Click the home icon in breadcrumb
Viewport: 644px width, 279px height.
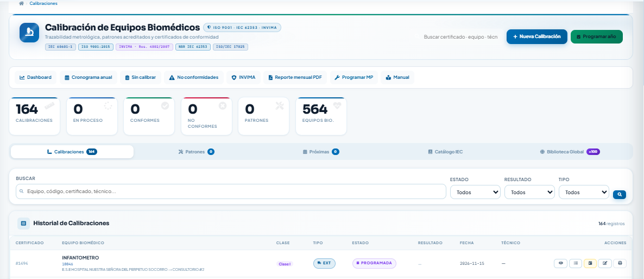pyautogui.click(x=21, y=3)
